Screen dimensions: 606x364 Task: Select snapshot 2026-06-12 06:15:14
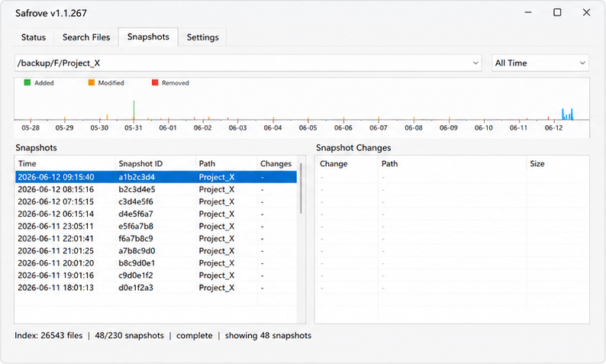pos(156,214)
